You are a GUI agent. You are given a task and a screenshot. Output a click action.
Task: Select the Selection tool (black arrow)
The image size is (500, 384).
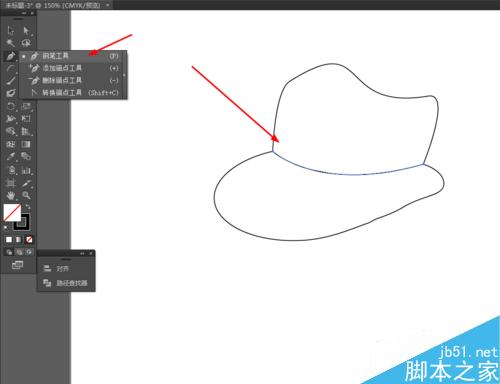pyautogui.click(x=11, y=30)
